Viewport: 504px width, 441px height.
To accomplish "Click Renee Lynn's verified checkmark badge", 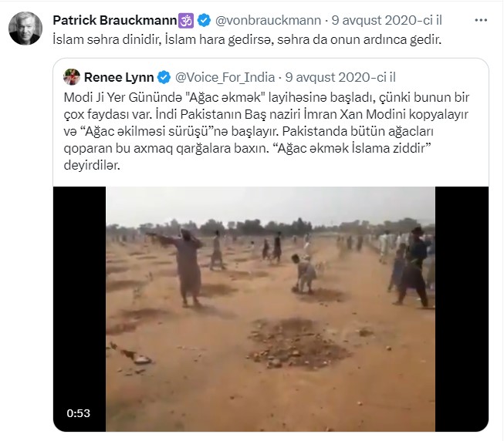I will [x=164, y=77].
